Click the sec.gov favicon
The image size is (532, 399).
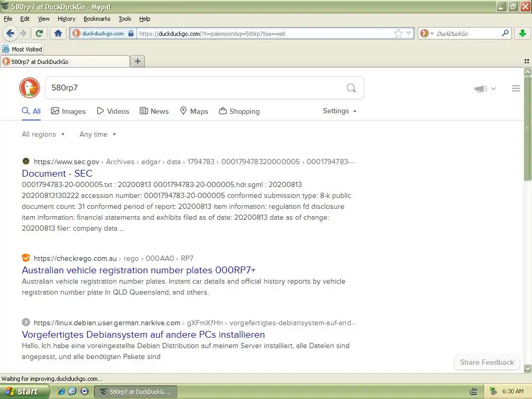click(x=26, y=161)
